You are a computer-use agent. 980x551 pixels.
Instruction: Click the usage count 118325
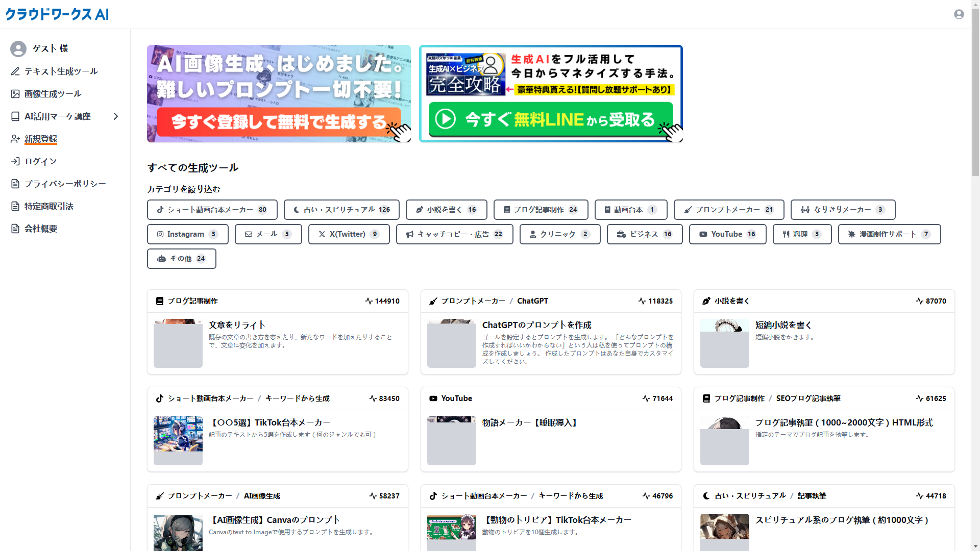[660, 301]
